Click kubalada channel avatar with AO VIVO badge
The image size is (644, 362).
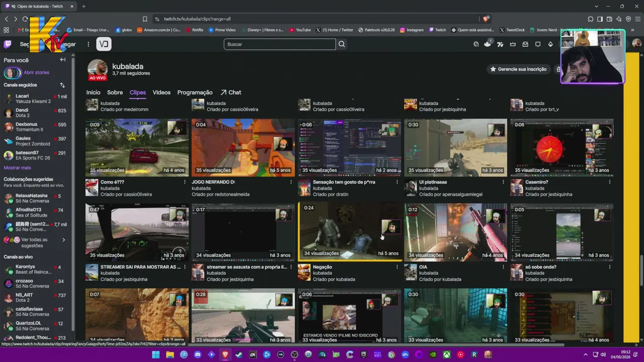tap(98, 70)
